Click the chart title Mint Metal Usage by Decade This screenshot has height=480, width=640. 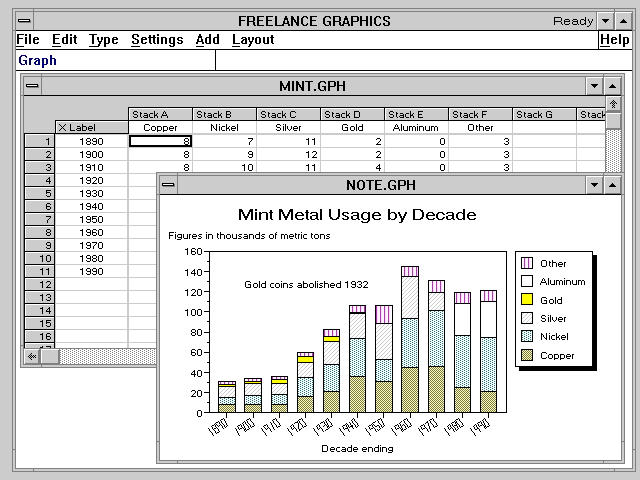tap(357, 215)
